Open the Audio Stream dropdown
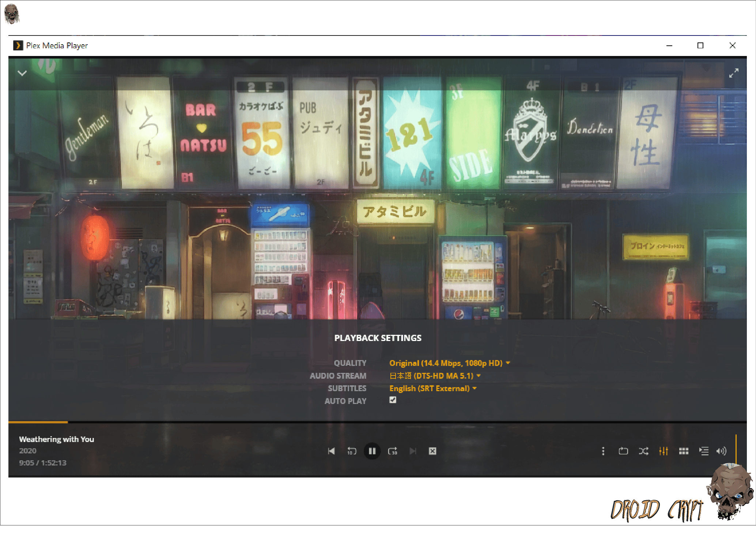 click(x=434, y=375)
